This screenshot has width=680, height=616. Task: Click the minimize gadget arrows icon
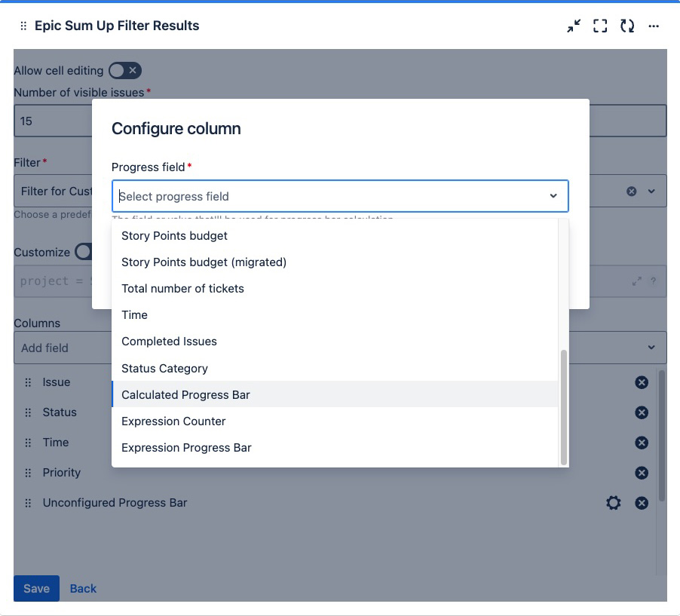click(574, 26)
